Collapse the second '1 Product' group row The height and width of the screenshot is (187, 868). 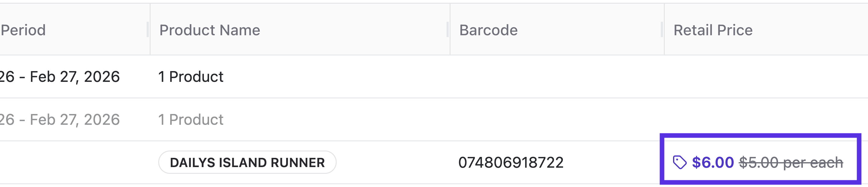(x=191, y=119)
